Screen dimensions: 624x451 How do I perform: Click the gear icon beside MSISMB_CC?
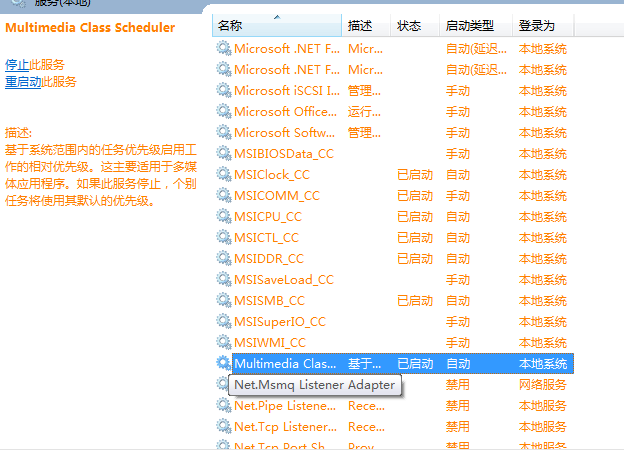pyautogui.click(x=224, y=301)
